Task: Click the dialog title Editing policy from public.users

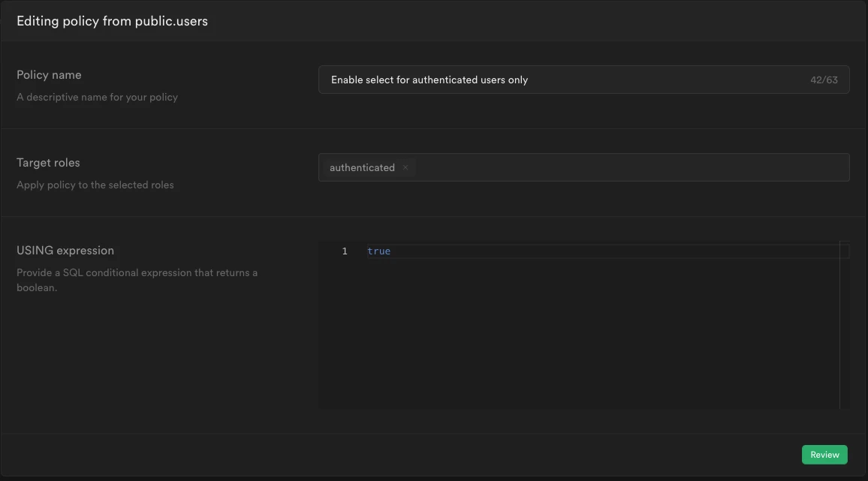Action: coord(111,20)
